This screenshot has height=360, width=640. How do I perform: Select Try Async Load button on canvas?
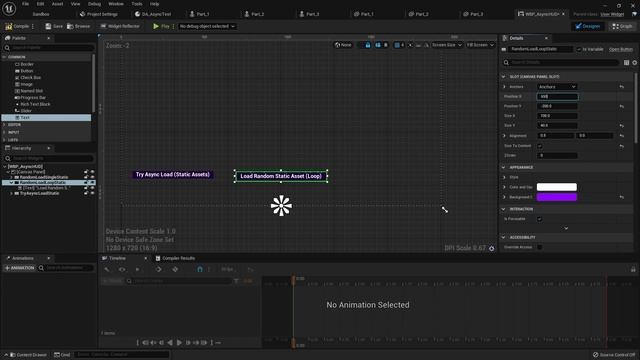[x=173, y=175]
